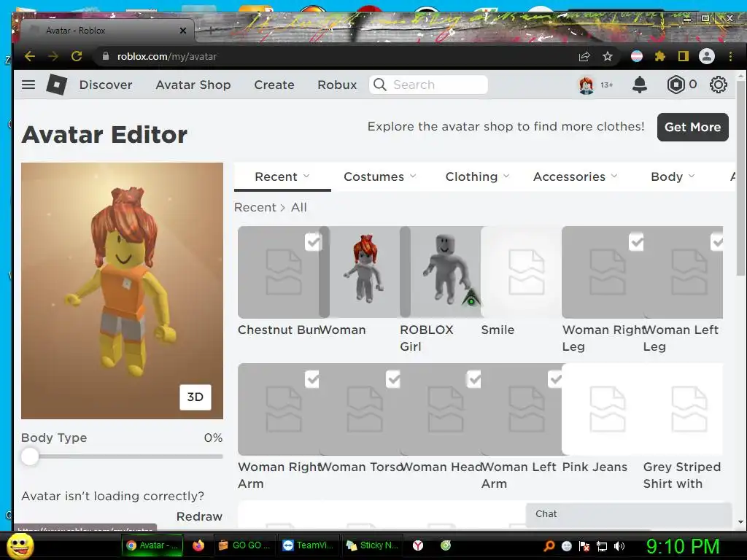Open the settings gear icon
Viewport: 747px width, 560px height.
point(719,85)
